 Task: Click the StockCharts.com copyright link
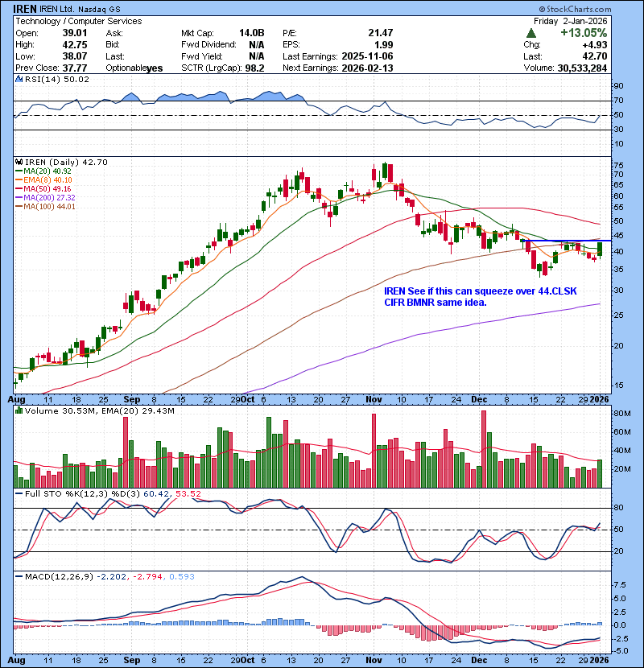[575, 9]
